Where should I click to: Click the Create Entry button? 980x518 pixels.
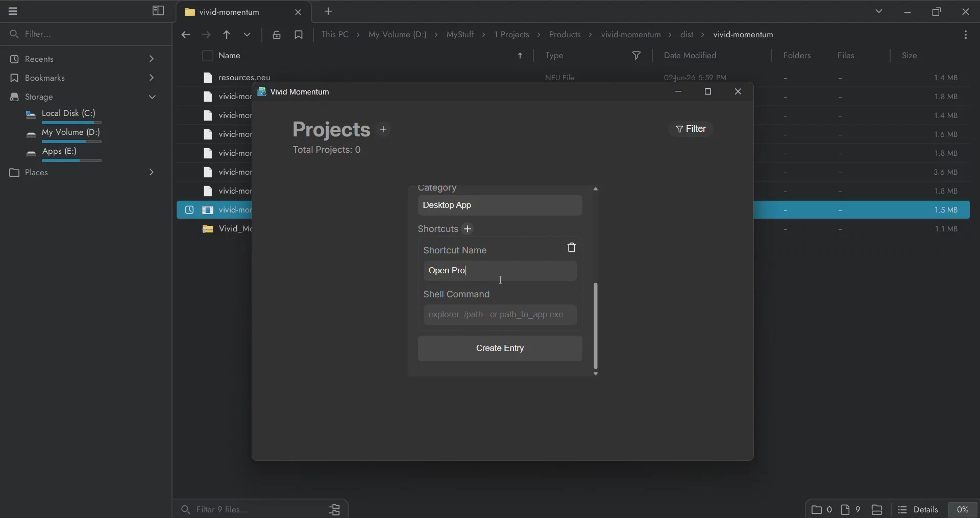pos(500,349)
